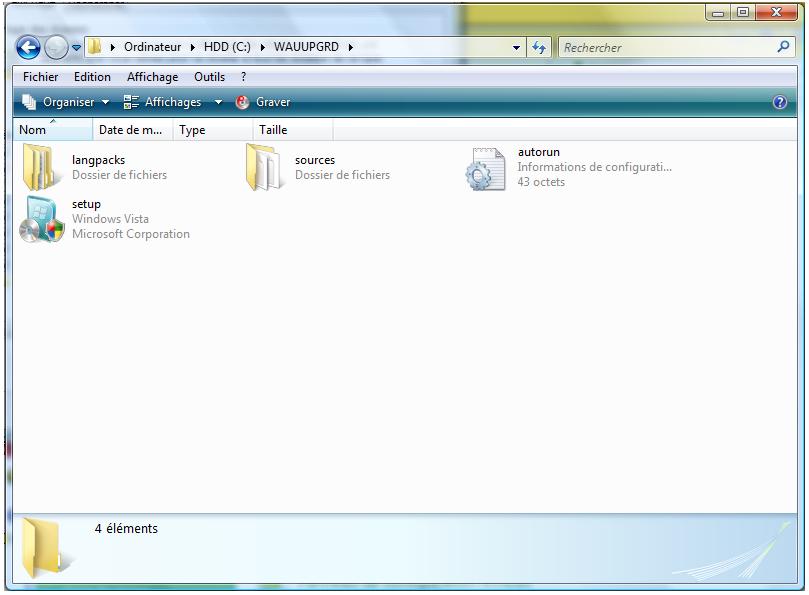Launch the Windows Vista setup icon
This screenshot has height=595, width=809.
(41, 219)
